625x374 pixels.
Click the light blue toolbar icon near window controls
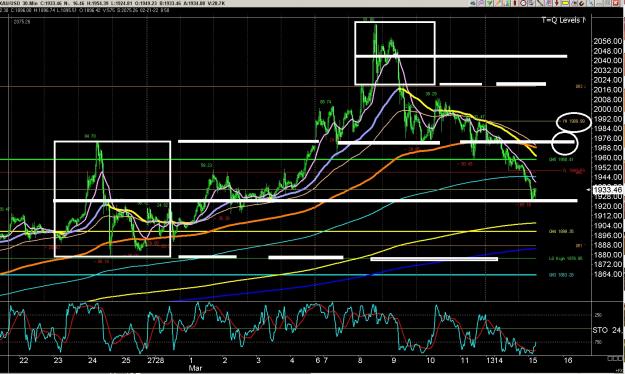pos(591,3)
